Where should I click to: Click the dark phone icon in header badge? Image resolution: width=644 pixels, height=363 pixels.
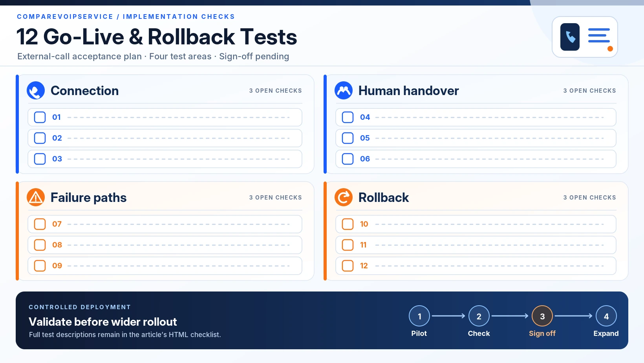pos(570,37)
